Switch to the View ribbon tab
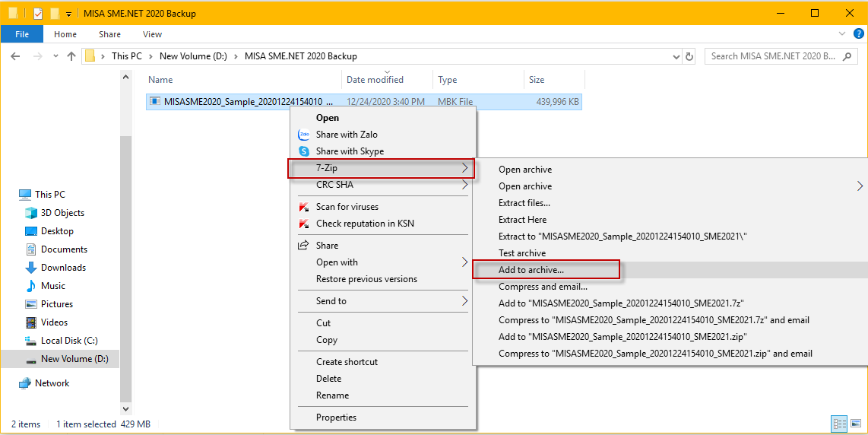 (152, 34)
